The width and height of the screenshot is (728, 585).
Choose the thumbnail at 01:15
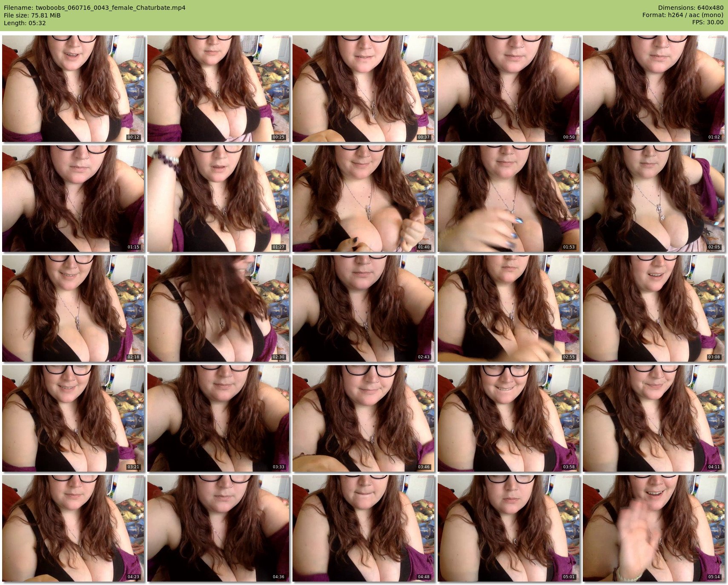click(73, 199)
